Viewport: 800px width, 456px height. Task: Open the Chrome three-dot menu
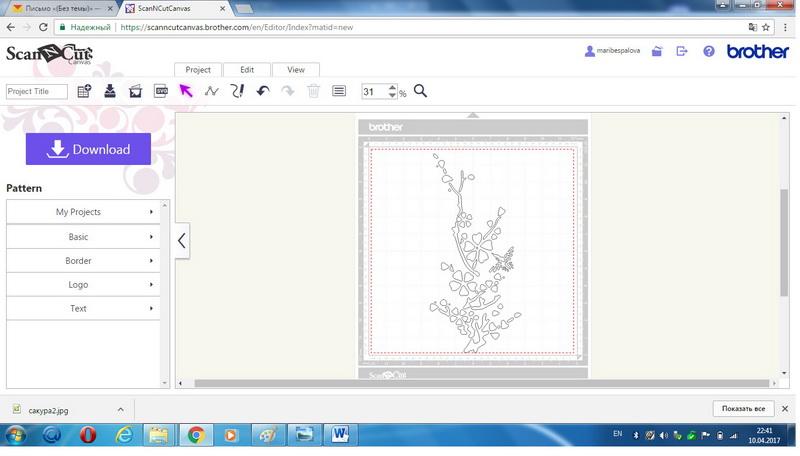coord(785,28)
